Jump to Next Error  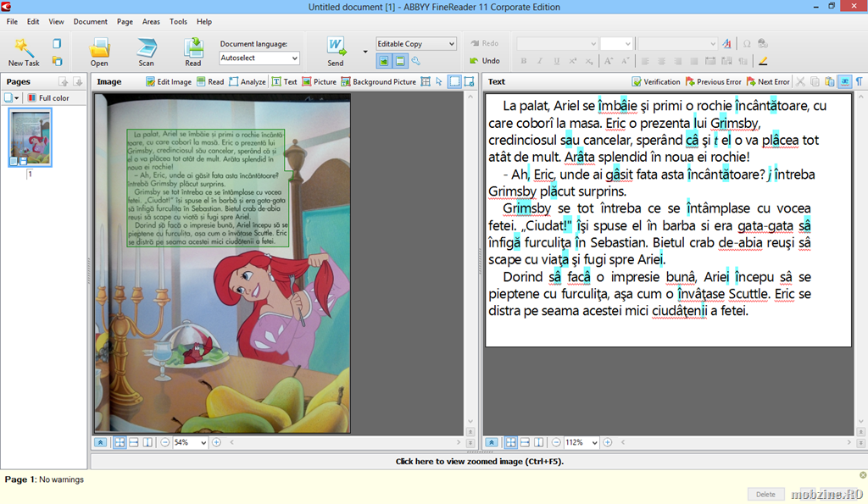click(x=768, y=82)
